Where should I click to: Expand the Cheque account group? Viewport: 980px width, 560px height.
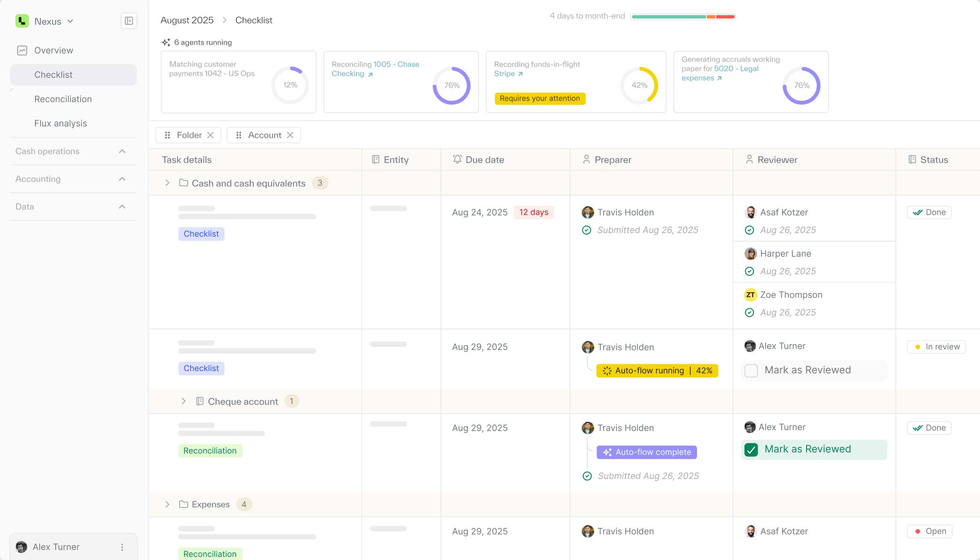pyautogui.click(x=184, y=401)
